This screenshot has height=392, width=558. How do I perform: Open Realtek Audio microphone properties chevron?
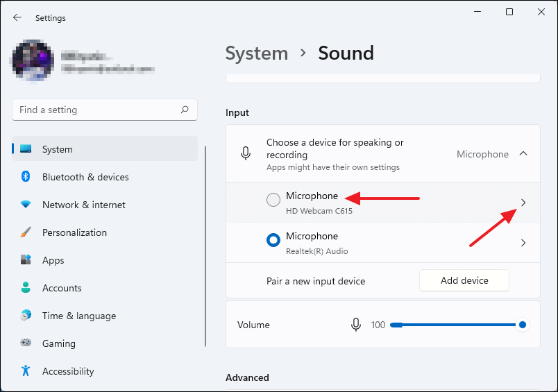523,243
